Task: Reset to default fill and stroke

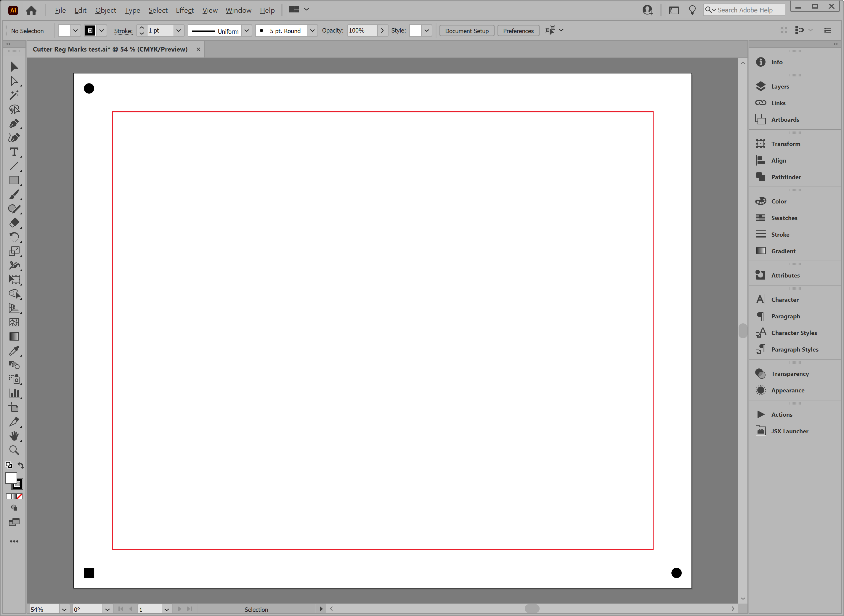Action: (x=9, y=465)
